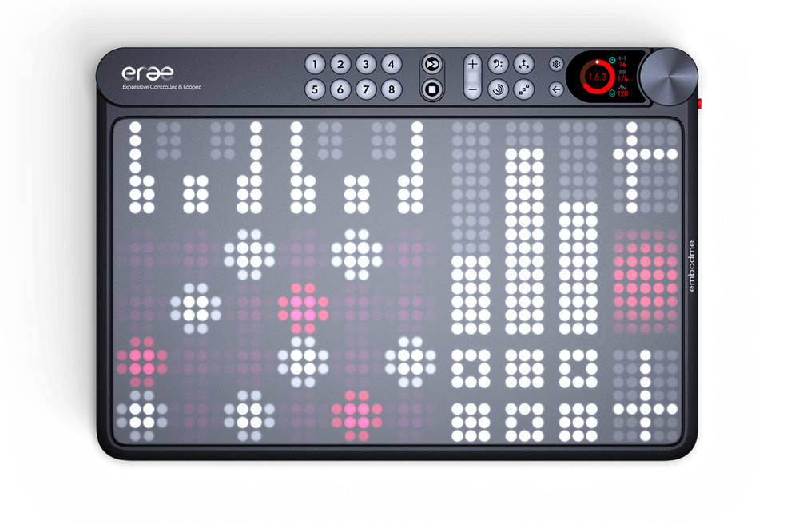Select numbered button 4

coord(391,65)
